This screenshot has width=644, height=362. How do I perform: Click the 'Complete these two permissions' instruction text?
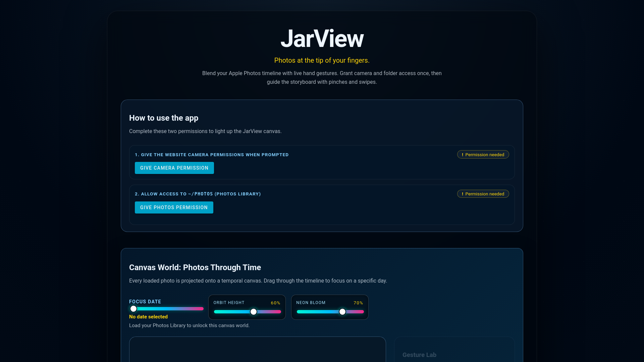pos(205,131)
